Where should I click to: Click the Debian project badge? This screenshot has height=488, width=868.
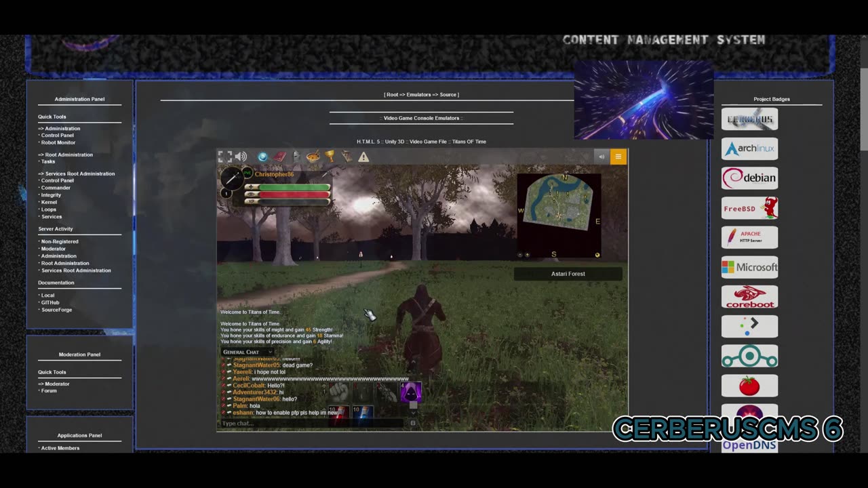(x=749, y=178)
